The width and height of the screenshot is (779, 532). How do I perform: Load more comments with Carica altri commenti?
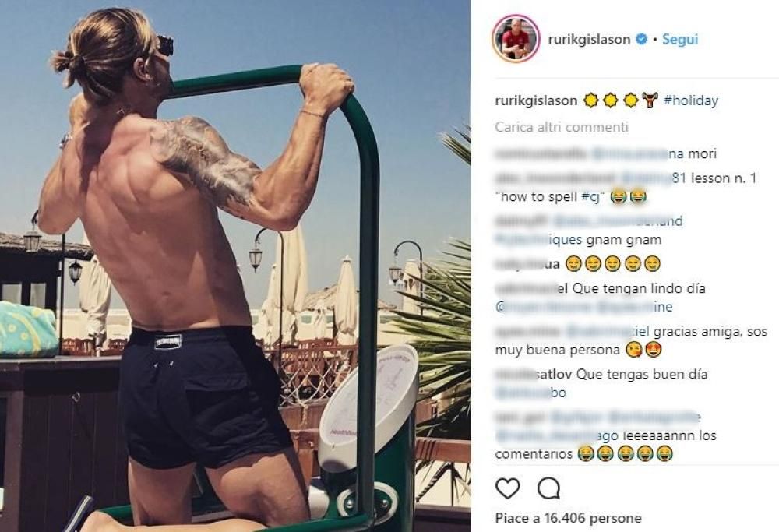pyautogui.click(x=562, y=127)
